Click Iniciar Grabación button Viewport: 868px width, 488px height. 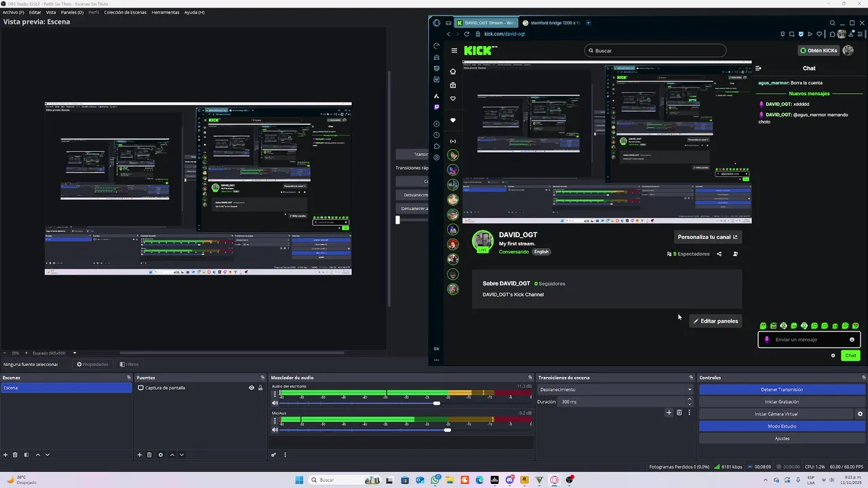coord(782,402)
